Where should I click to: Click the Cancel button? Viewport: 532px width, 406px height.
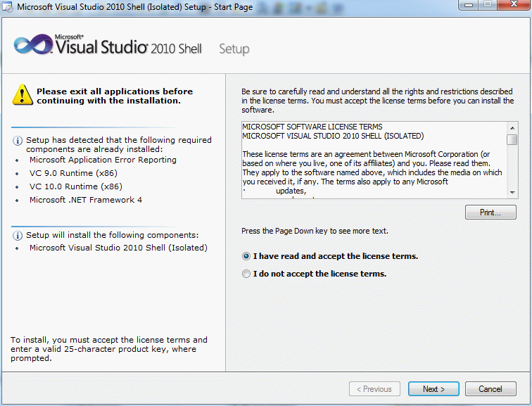tap(490, 388)
